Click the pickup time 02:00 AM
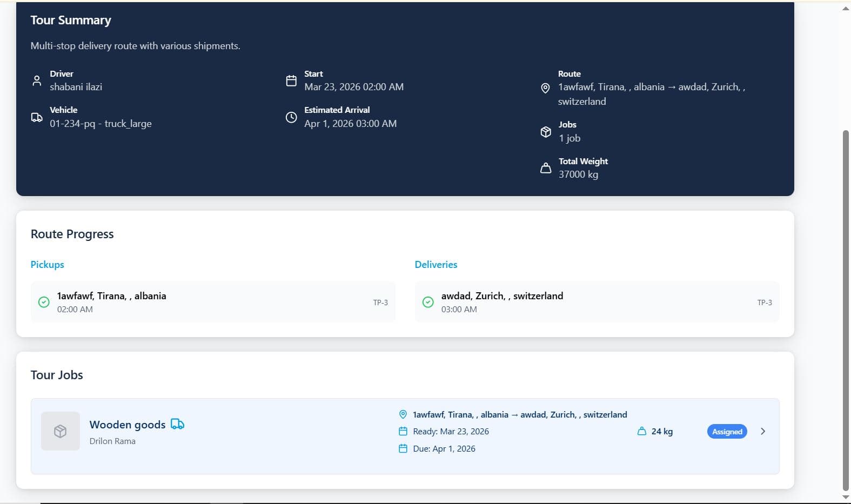The height and width of the screenshot is (504, 851). pyautogui.click(x=75, y=310)
